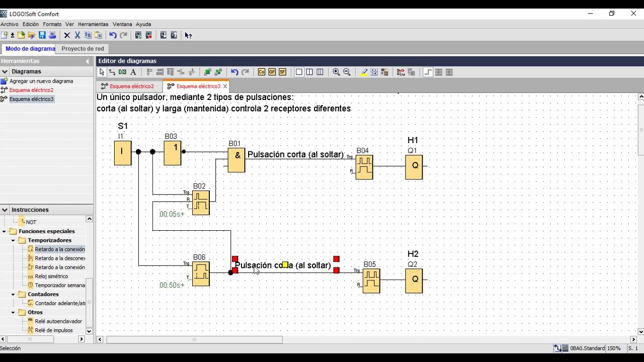The width and height of the screenshot is (644, 362).
Task: Select Retardo a la desconexión instruction
Action: (x=60, y=258)
